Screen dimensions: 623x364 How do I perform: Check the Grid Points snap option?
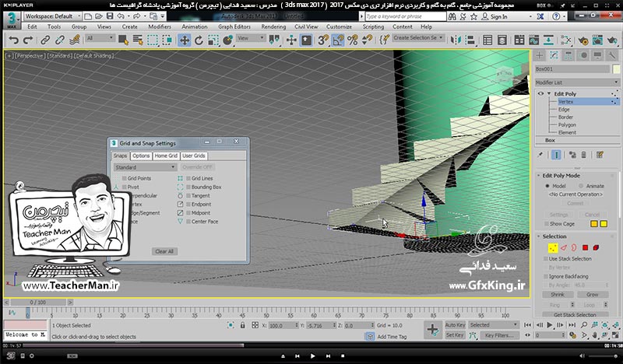125,178
